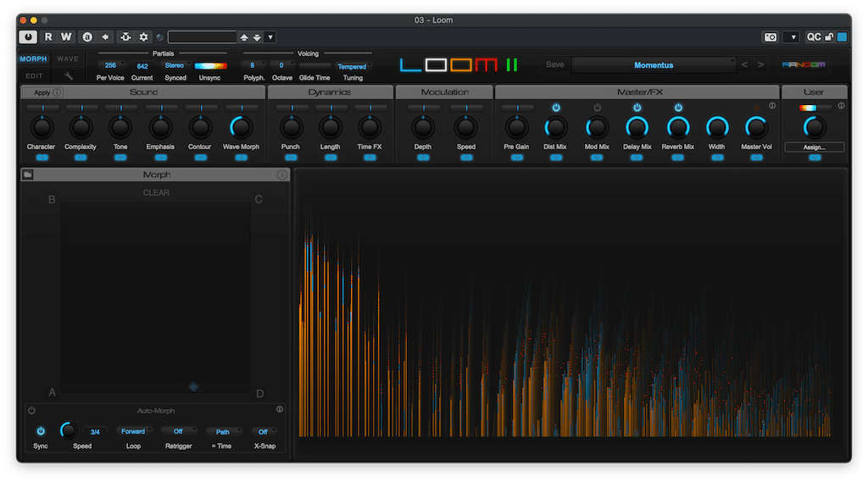Image resolution: width=868 pixels, height=482 pixels.
Task: Click the Glide Time slider
Action: (314, 66)
